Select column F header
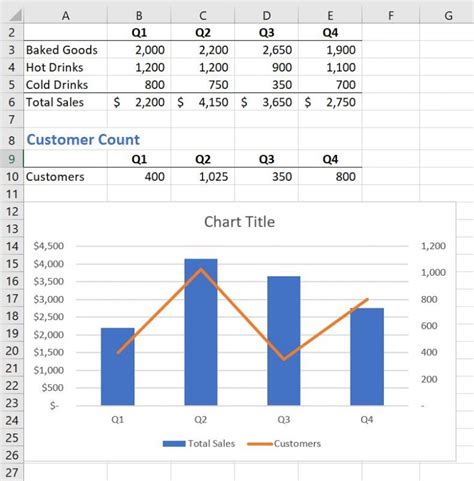This screenshot has width=474, height=481. (x=391, y=15)
